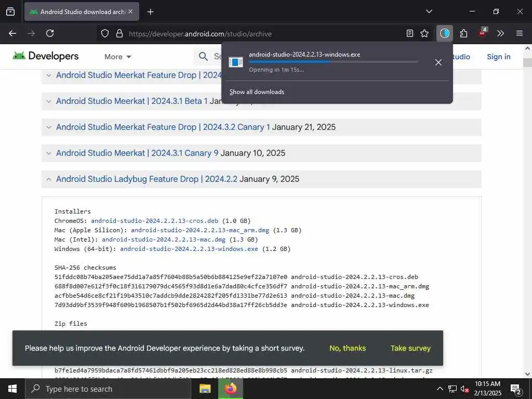Open a new tab with plus button
Viewport: 532px width, 399px height.
150,12
